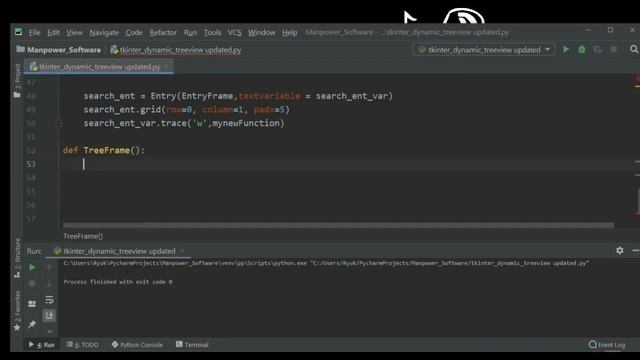The width and height of the screenshot is (640, 360).
Task: Open the Structure tool window sidebar tab
Action: 17,258
